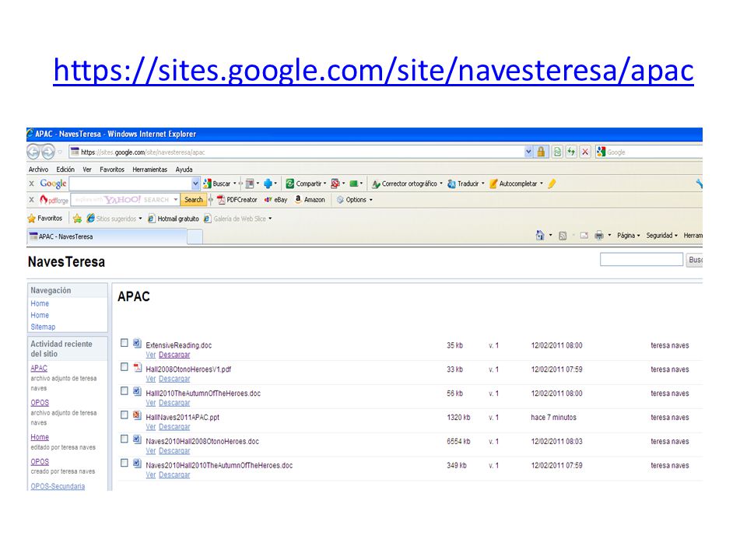
Task: Select the APAC - NavesTeresa browser tab
Action: pos(107,236)
